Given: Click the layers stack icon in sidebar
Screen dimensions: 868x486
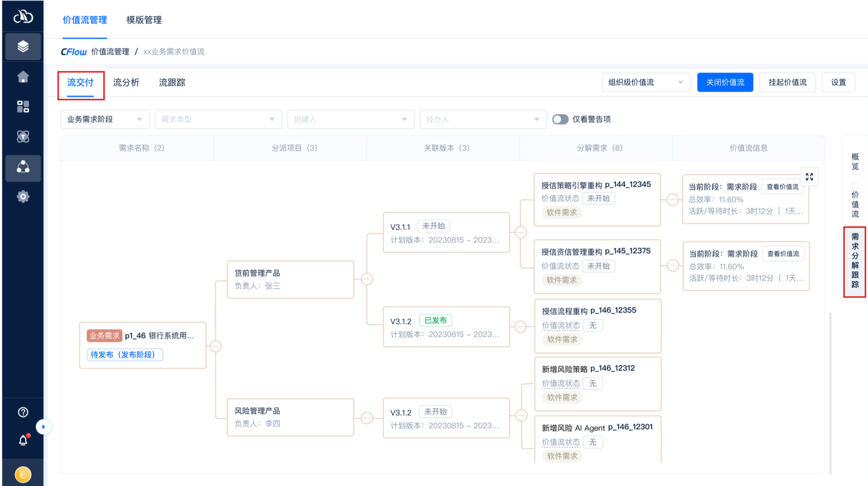Looking at the screenshot, I should [x=23, y=47].
